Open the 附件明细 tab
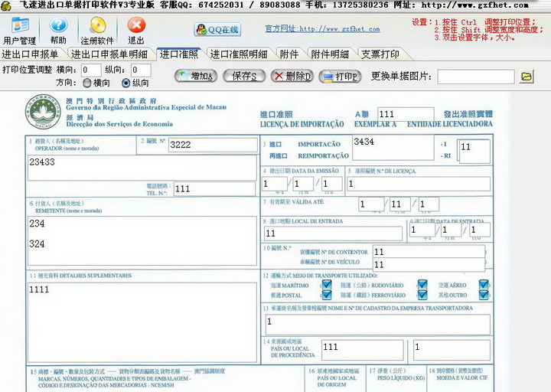This screenshot has width=551, height=392. 330,54
